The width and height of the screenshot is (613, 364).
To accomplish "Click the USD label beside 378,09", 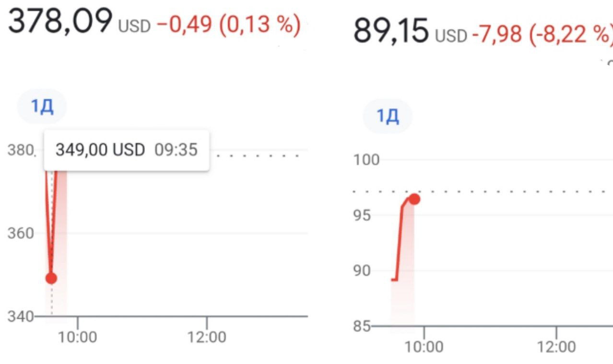I will (x=134, y=27).
